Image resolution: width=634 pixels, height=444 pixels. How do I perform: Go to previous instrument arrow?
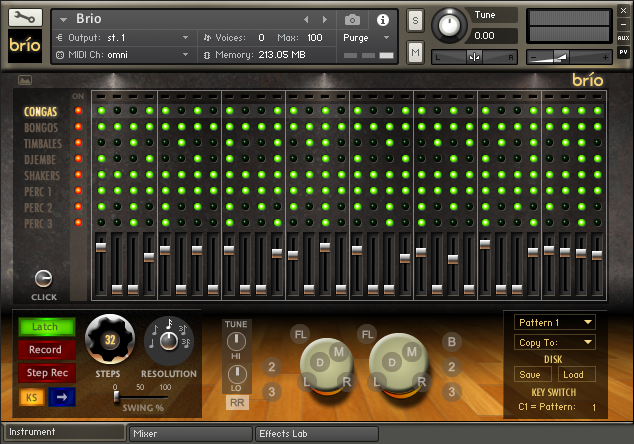tap(306, 19)
